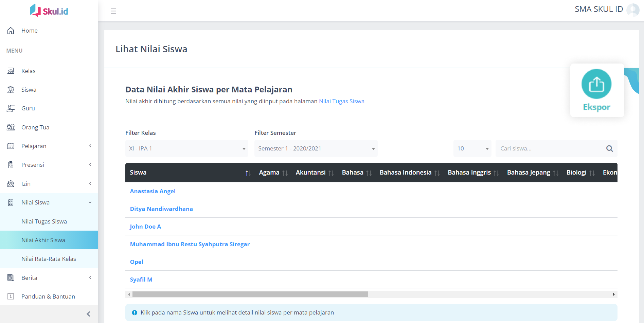Sort by Biologi column
The height and width of the screenshot is (323, 644).
(592, 173)
